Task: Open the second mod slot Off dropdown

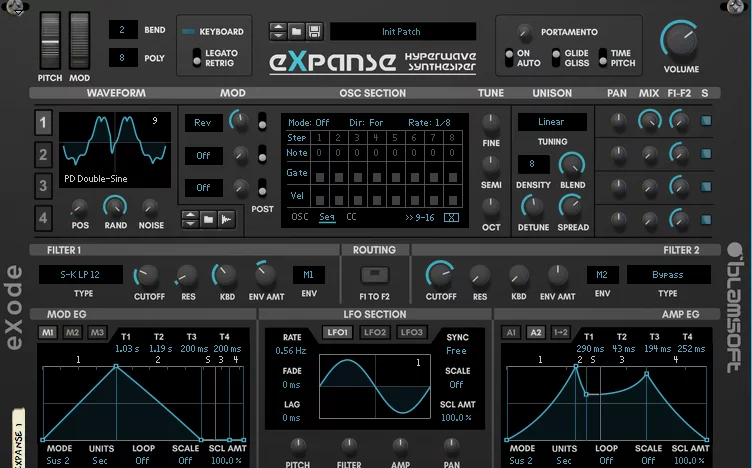Action: [x=203, y=155]
